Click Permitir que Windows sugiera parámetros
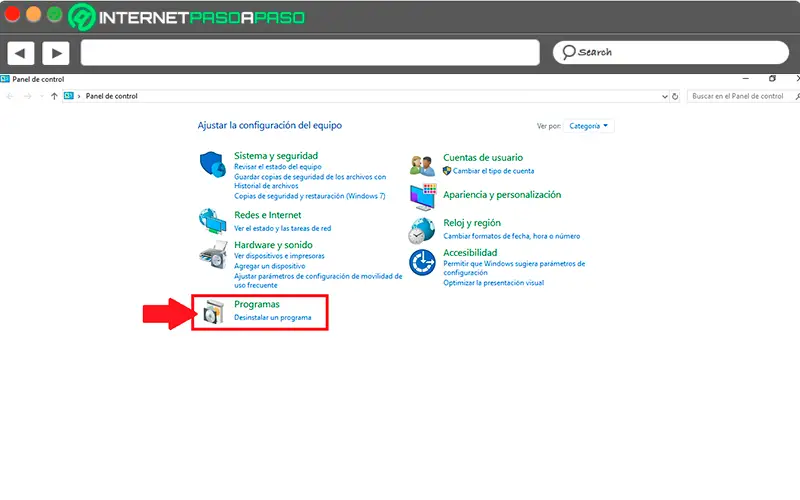The width and height of the screenshot is (800, 500). point(514,268)
